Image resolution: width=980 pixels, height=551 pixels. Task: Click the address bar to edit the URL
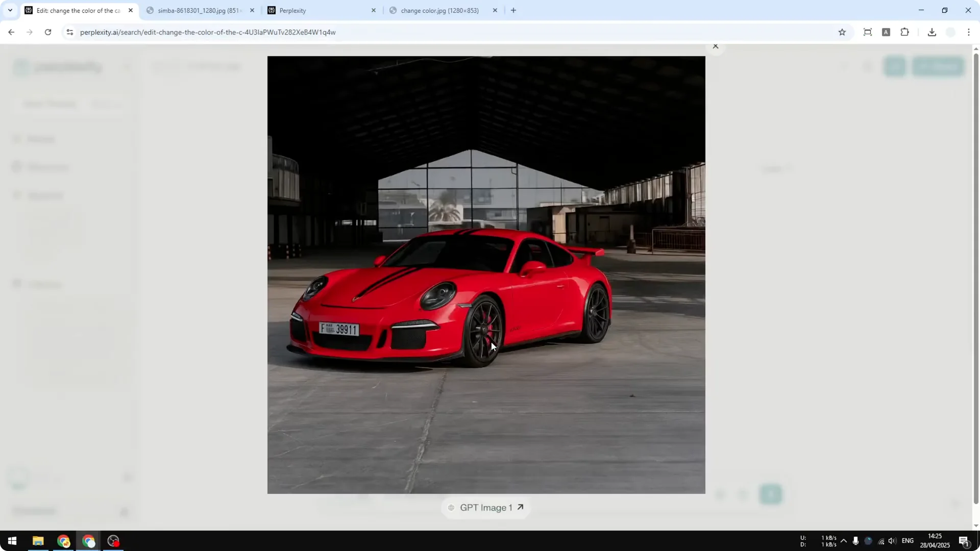tap(357, 32)
